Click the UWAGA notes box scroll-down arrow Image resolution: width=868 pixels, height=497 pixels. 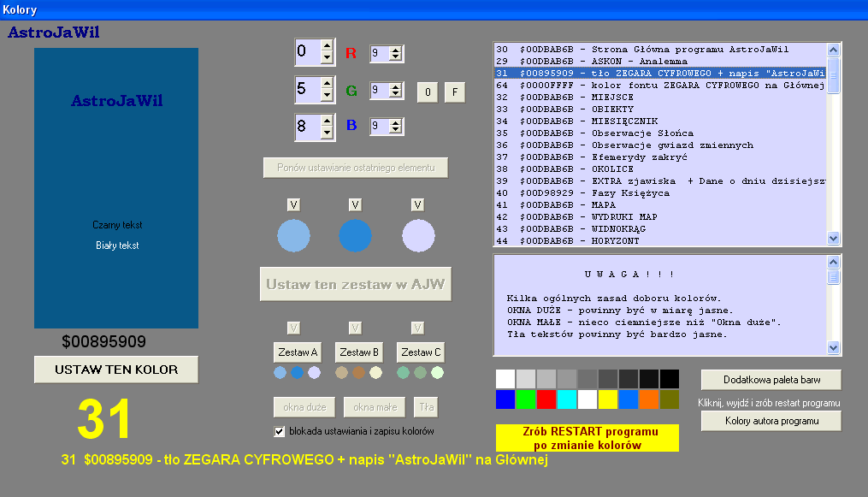click(x=833, y=348)
